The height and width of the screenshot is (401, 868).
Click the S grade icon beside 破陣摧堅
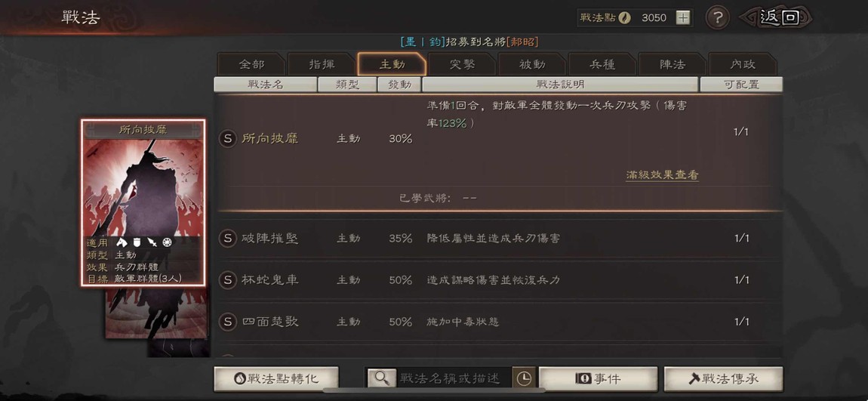click(227, 238)
